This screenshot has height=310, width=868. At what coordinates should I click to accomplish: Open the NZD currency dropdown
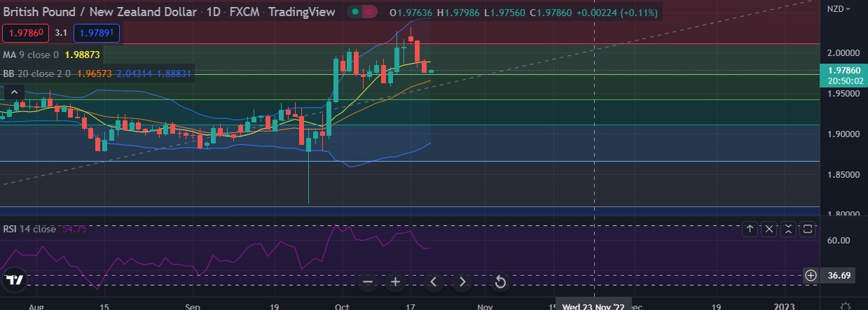(x=839, y=9)
